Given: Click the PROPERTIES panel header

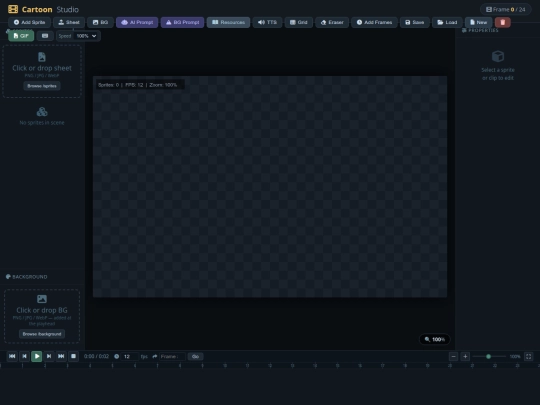Looking at the screenshot, I should tap(480, 30).
